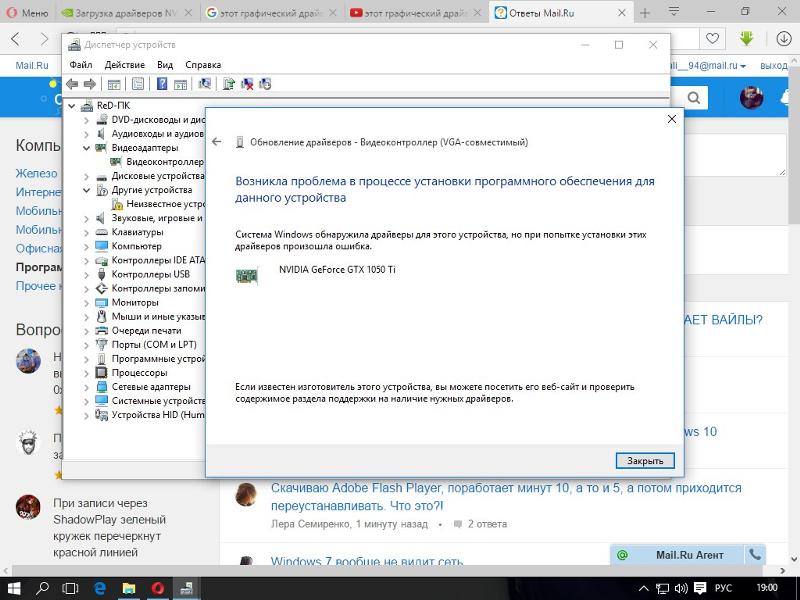Open the Properties toolbar icon in Device Manager

[138, 84]
